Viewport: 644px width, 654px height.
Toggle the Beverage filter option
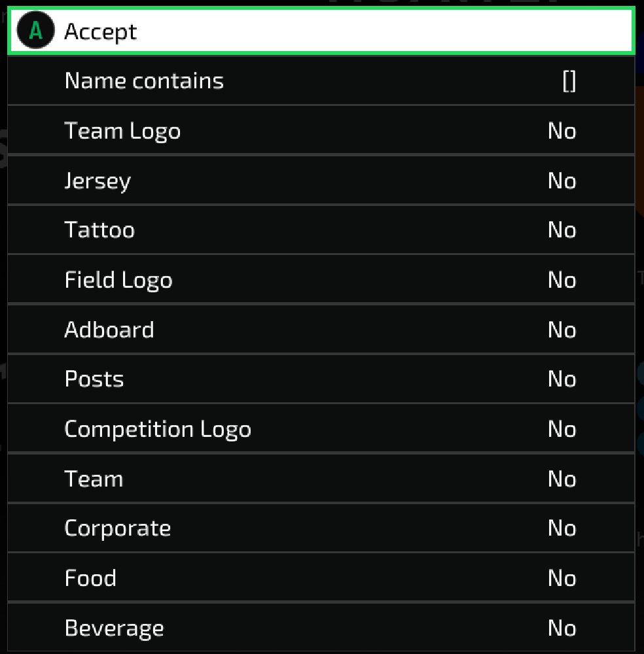[x=321, y=627]
